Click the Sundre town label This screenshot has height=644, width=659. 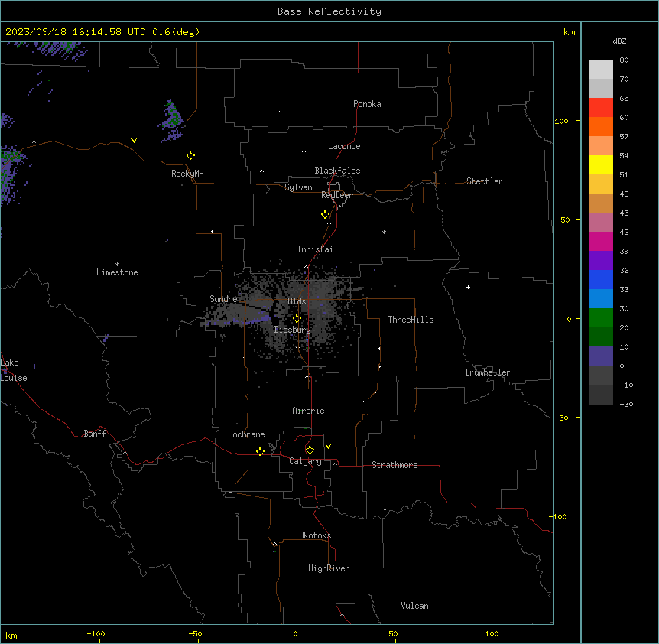tap(223, 299)
